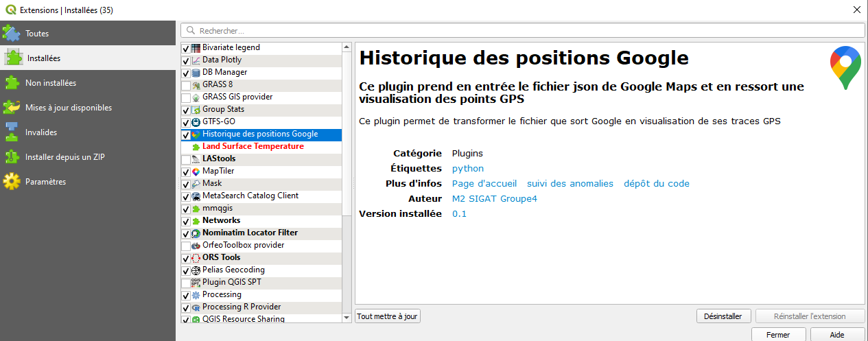The height and width of the screenshot is (341, 868).
Task: Click the Mask plugin icon
Action: (x=196, y=184)
